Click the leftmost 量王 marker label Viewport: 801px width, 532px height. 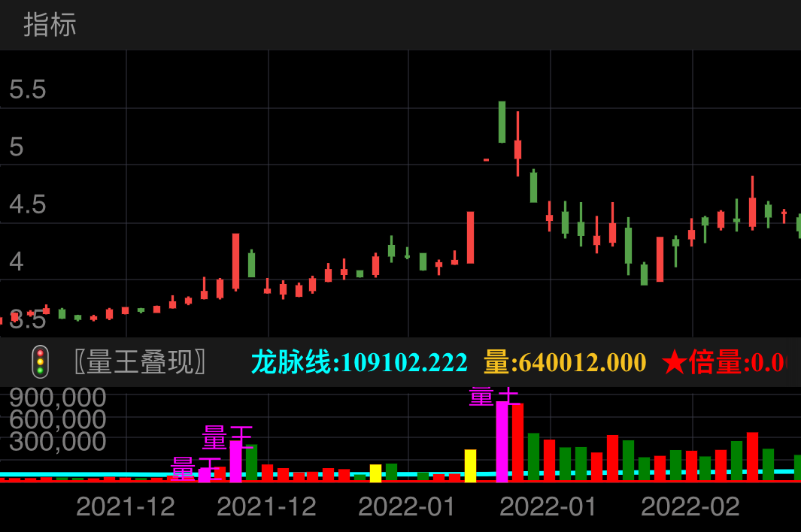pyautogui.click(x=194, y=467)
